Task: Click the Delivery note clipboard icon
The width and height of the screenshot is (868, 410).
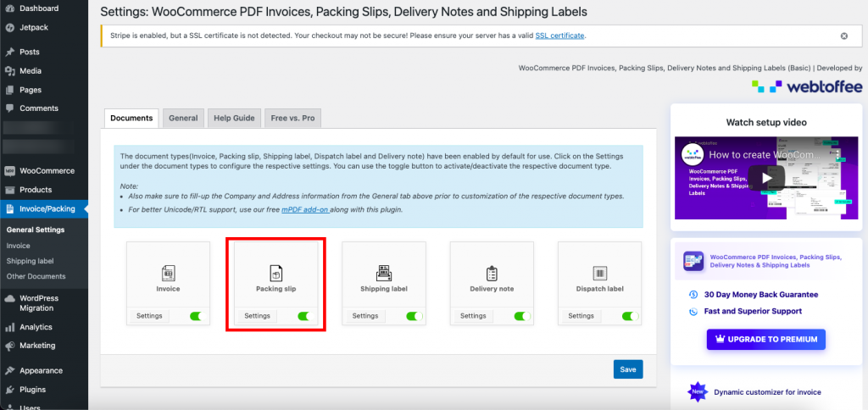Action: point(492,273)
